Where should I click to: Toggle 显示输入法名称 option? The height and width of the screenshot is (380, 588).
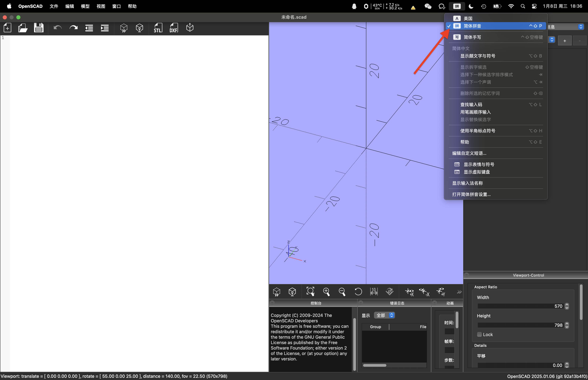tap(496, 183)
